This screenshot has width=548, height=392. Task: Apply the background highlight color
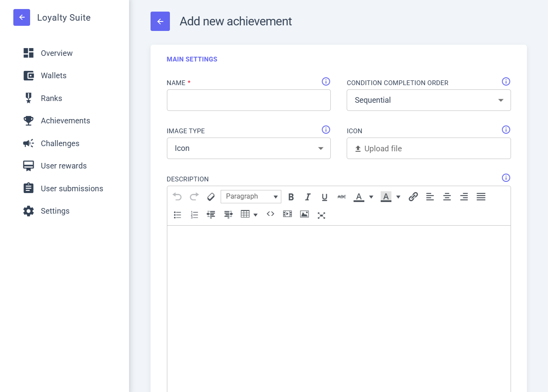coord(386,197)
